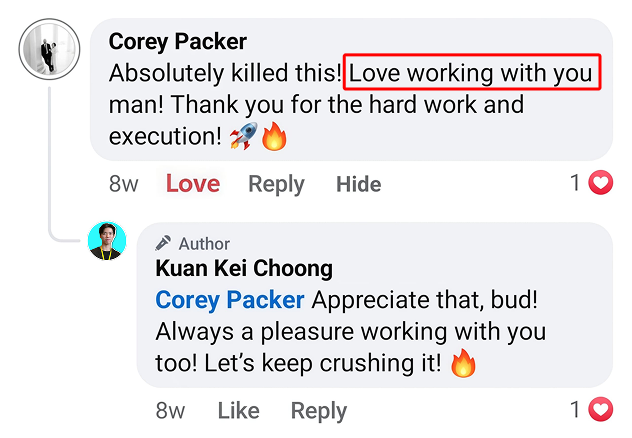Like Kuan Kei Choong's reply
This screenshot has height=438, width=632.
pyautogui.click(x=238, y=410)
